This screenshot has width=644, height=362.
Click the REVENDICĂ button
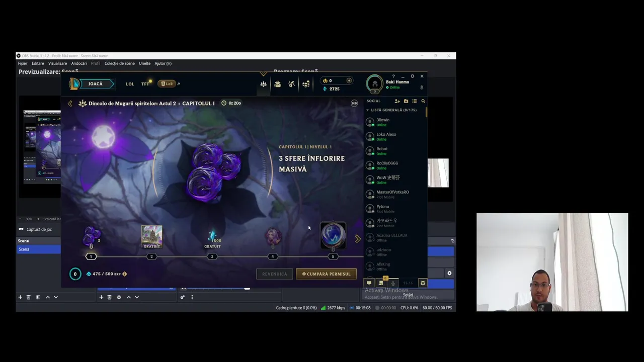point(274,274)
